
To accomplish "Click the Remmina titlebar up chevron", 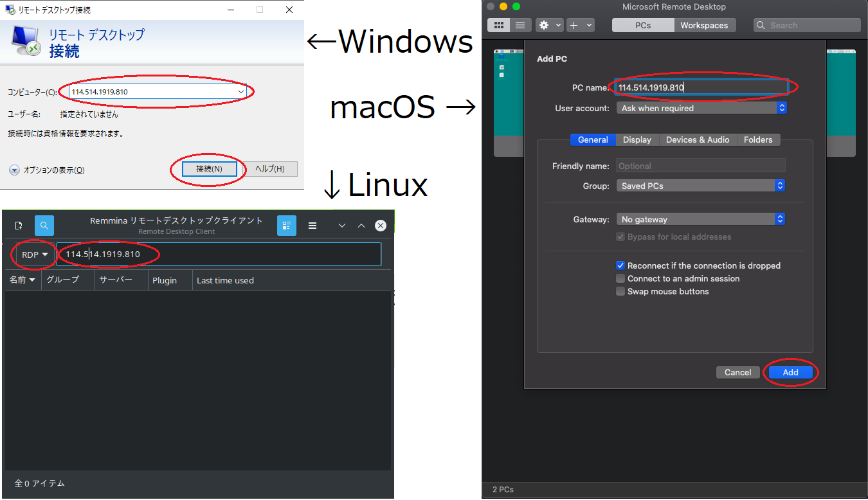I will tap(361, 226).
